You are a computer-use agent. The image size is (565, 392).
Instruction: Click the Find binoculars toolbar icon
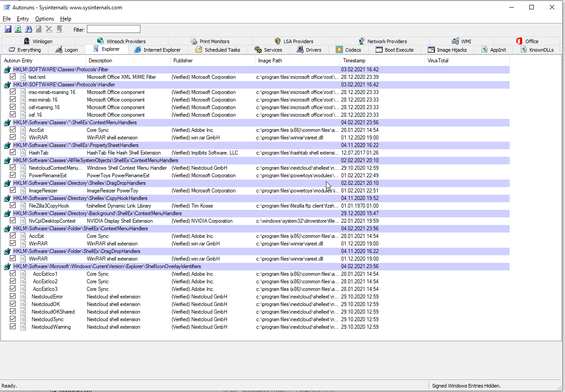click(x=29, y=29)
